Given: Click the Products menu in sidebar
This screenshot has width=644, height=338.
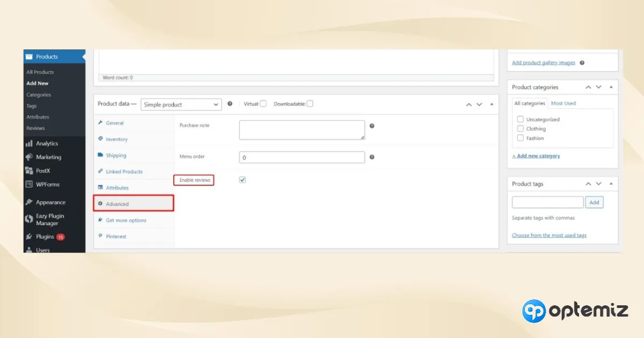Looking at the screenshot, I should (54, 56).
